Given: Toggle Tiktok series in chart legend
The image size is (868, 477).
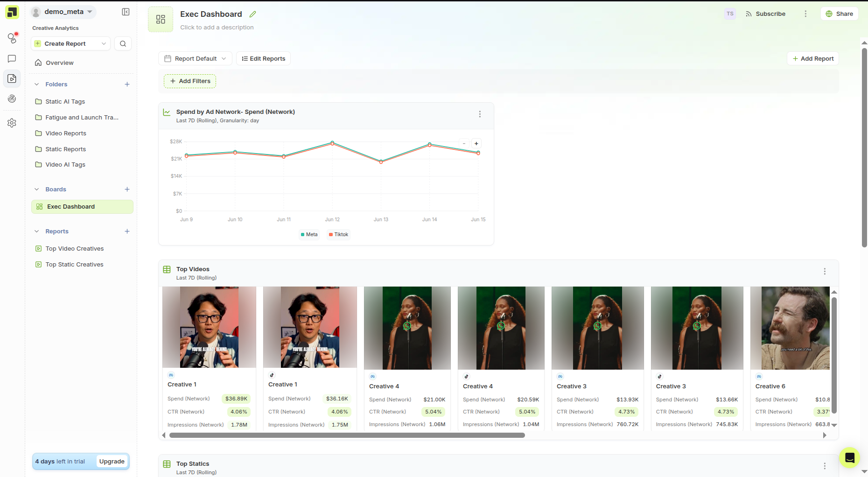Looking at the screenshot, I should pyautogui.click(x=338, y=234).
